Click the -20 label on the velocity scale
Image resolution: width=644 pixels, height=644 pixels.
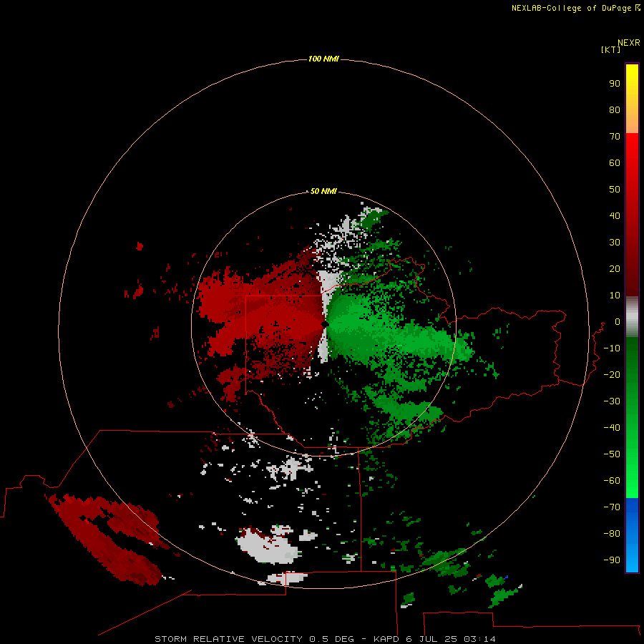(x=612, y=374)
